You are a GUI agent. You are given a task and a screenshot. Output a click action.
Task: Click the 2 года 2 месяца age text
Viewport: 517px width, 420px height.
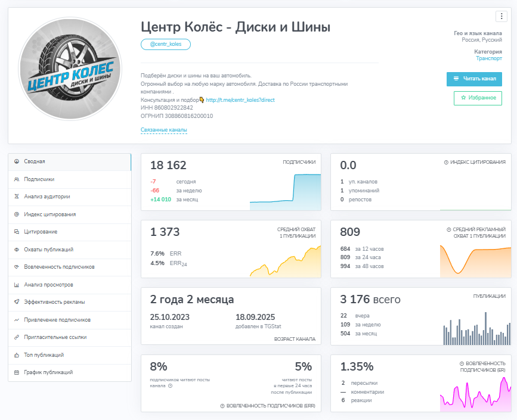192,300
